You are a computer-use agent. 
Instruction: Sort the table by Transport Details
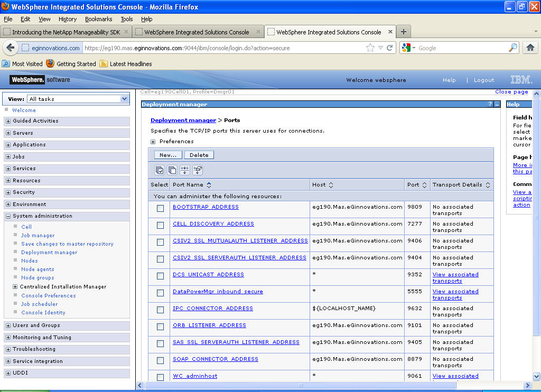[x=488, y=185]
